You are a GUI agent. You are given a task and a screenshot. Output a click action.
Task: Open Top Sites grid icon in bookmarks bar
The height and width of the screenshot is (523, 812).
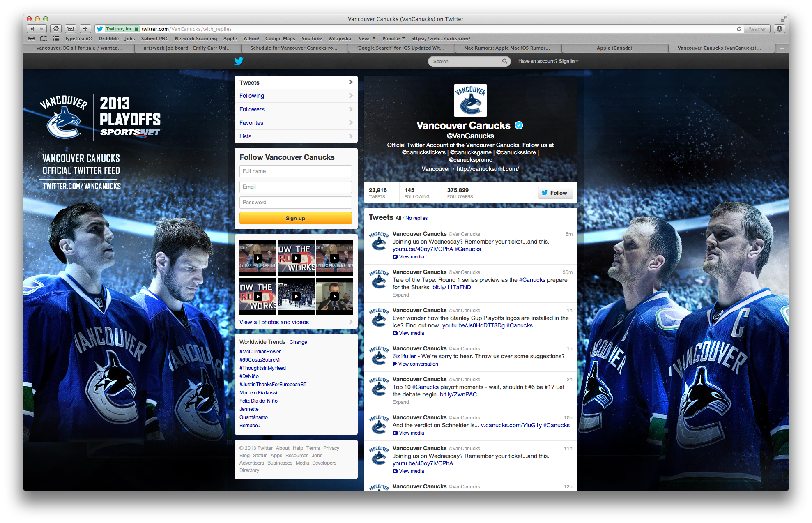[x=56, y=39]
